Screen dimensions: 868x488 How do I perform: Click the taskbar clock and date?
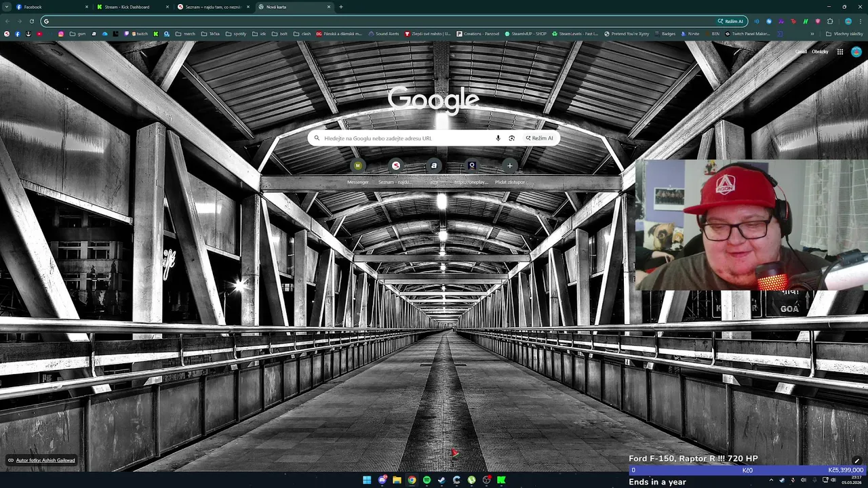(852, 480)
